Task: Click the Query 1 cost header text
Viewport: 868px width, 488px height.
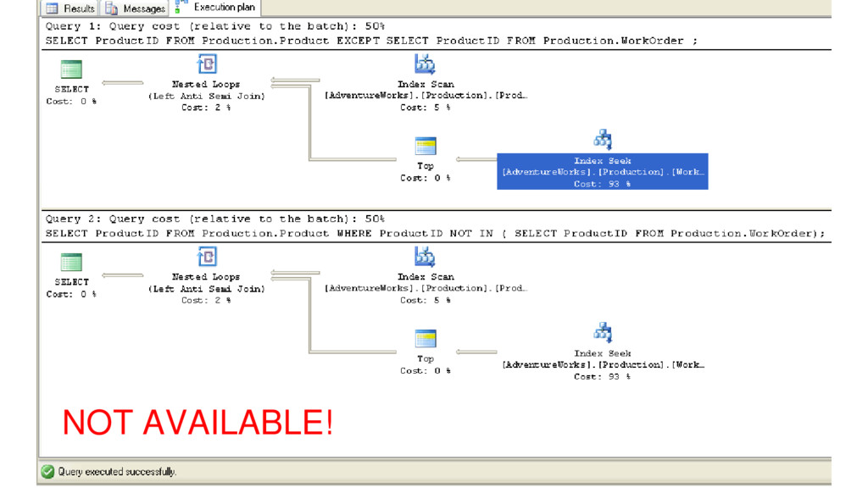Action: tap(214, 26)
